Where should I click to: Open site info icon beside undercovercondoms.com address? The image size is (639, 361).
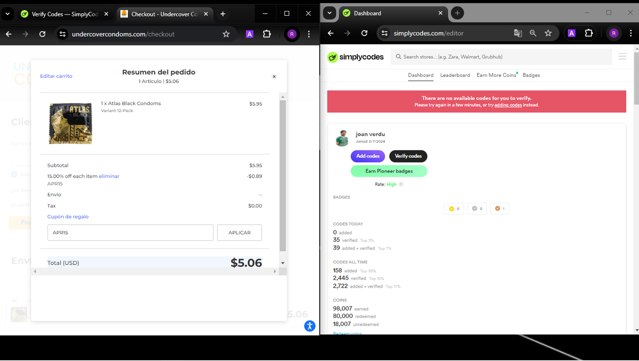(62, 34)
